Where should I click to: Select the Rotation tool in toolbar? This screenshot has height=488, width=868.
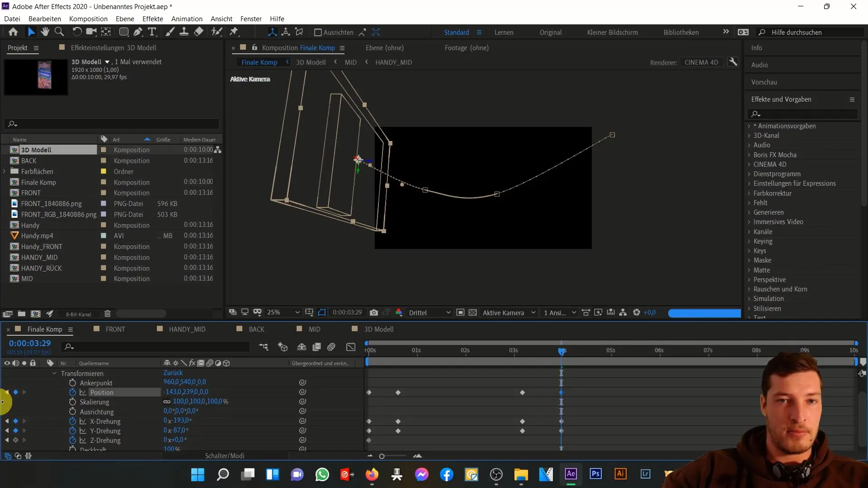click(x=76, y=32)
